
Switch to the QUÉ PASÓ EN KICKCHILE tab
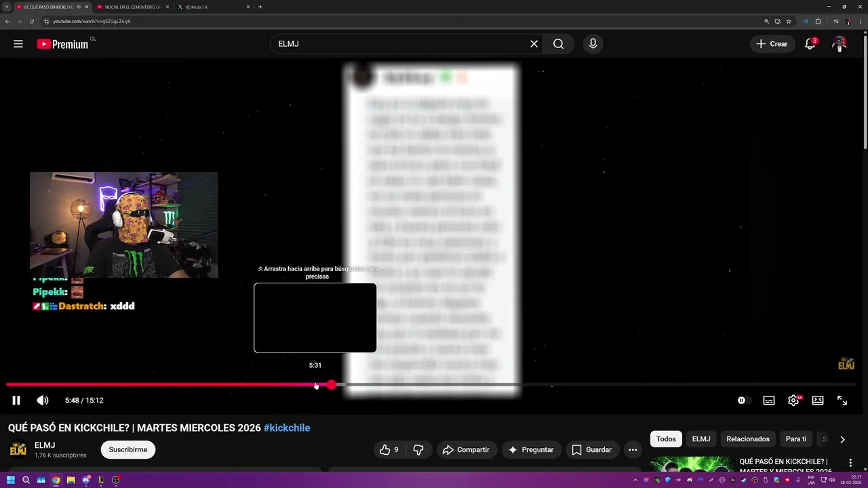point(53,7)
